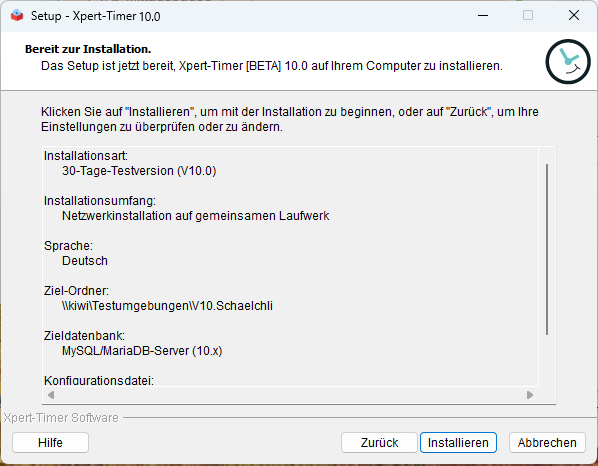
Task: Click the right arrow of horizontal scrollbar
Action: tap(530, 395)
